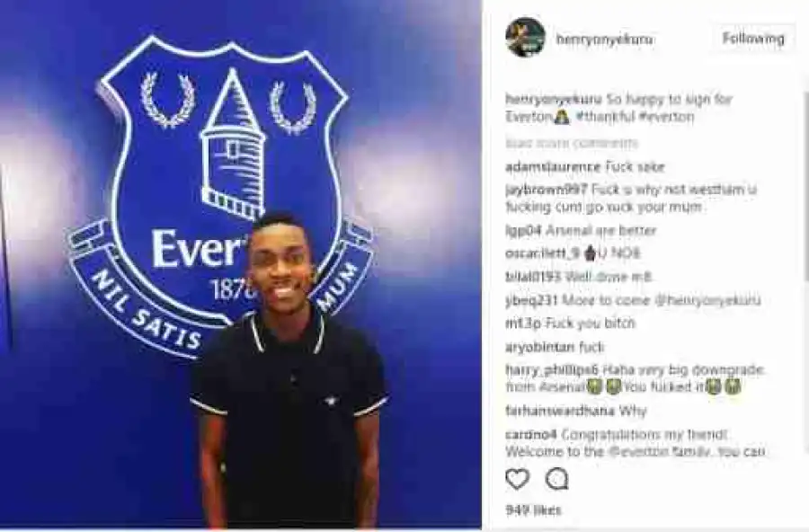Screen dimensions: 809x532
Task: Open comment box via speech bubble icon
Action: (557, 479)
